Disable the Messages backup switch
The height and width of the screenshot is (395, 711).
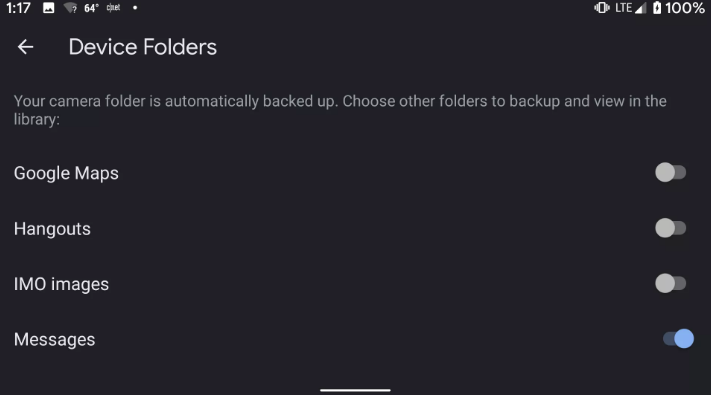(678, 339)
